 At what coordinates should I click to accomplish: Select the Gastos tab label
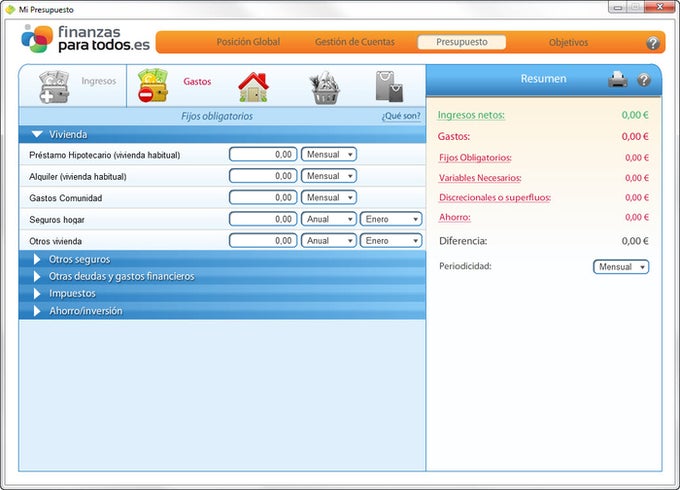point(197,82)
